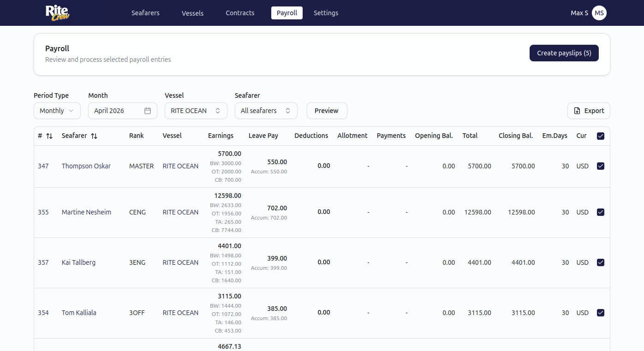Open the Month picker showing April 2026

(122, 110)
